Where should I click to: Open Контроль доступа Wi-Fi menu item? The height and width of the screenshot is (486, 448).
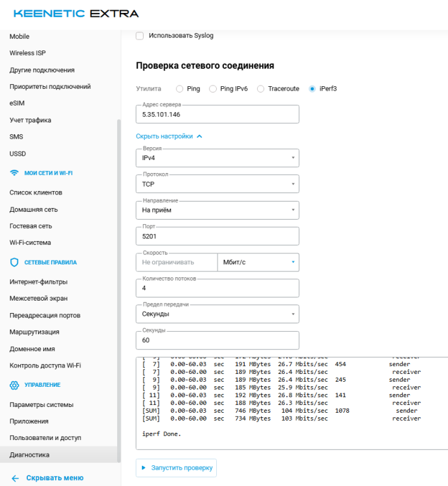point(45,365)
